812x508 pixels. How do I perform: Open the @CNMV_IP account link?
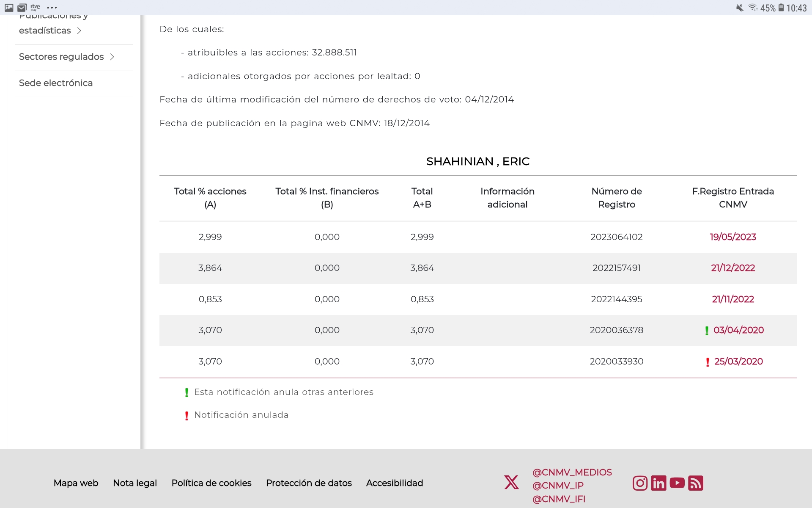click(558, 486)
